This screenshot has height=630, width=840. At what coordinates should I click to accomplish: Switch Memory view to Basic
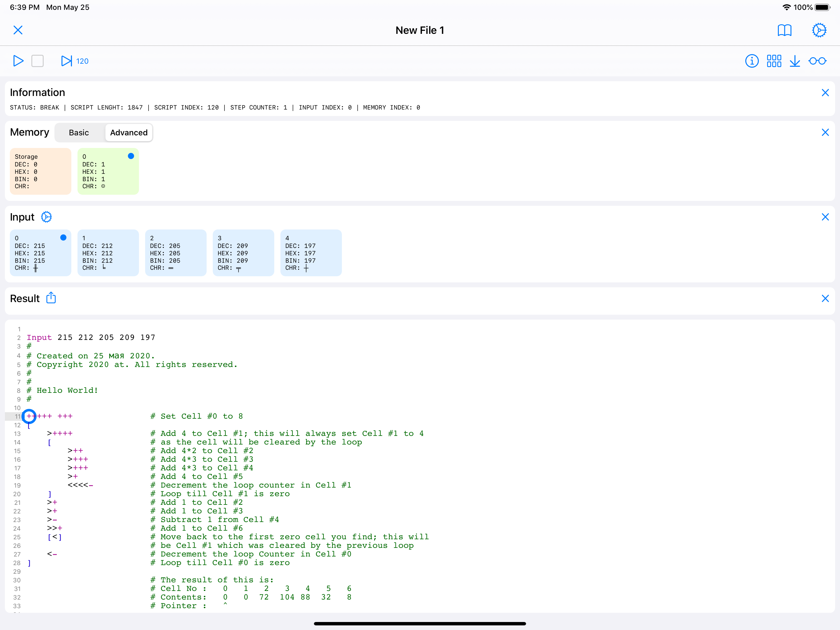coord(79,132)
